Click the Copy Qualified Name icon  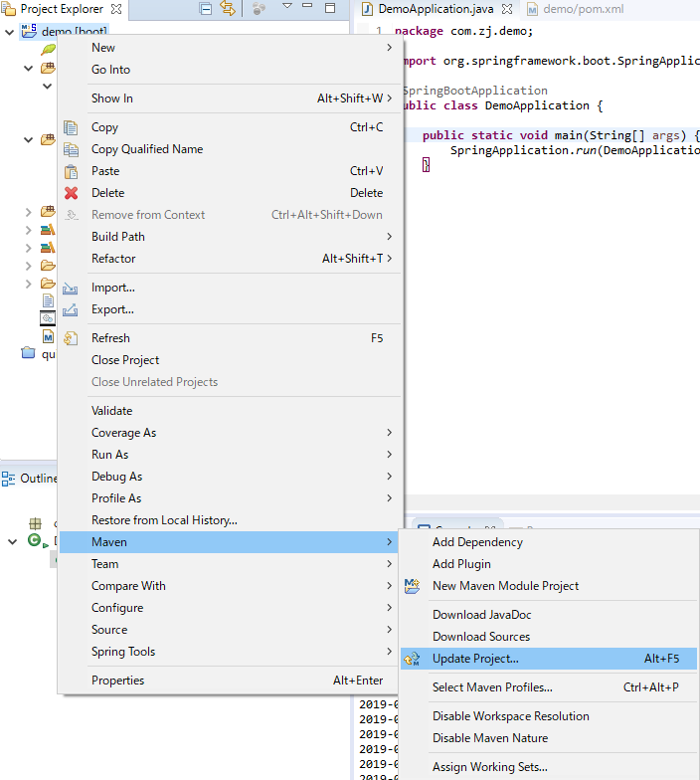(71, 149)
